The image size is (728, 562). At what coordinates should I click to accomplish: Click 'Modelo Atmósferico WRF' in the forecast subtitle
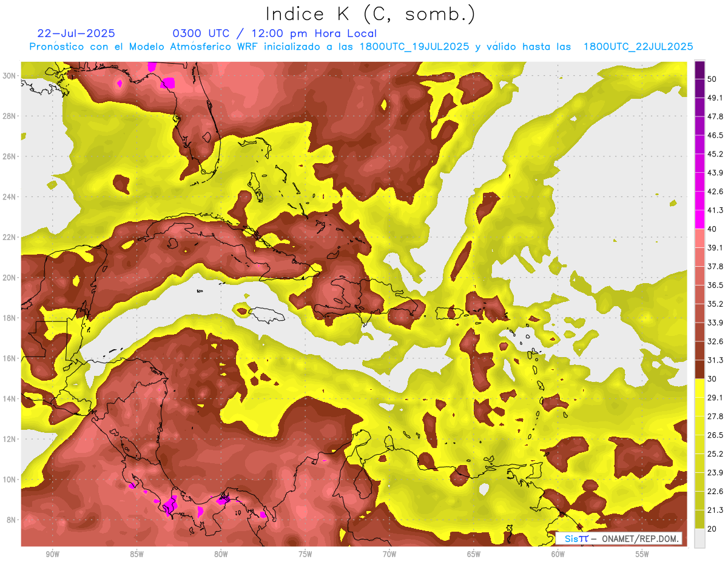(194, 47)
